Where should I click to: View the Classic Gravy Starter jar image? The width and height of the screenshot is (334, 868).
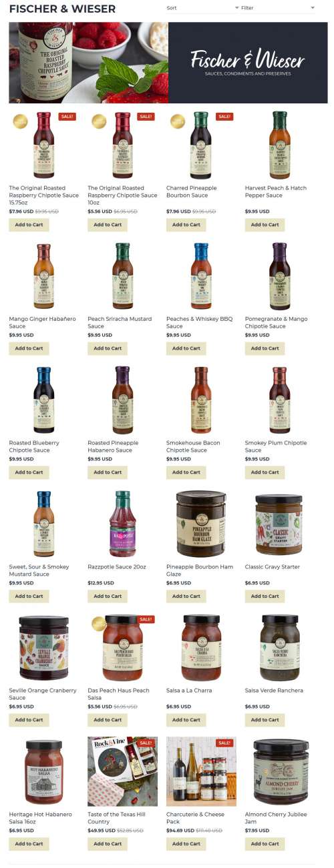(x=279, y=525)
